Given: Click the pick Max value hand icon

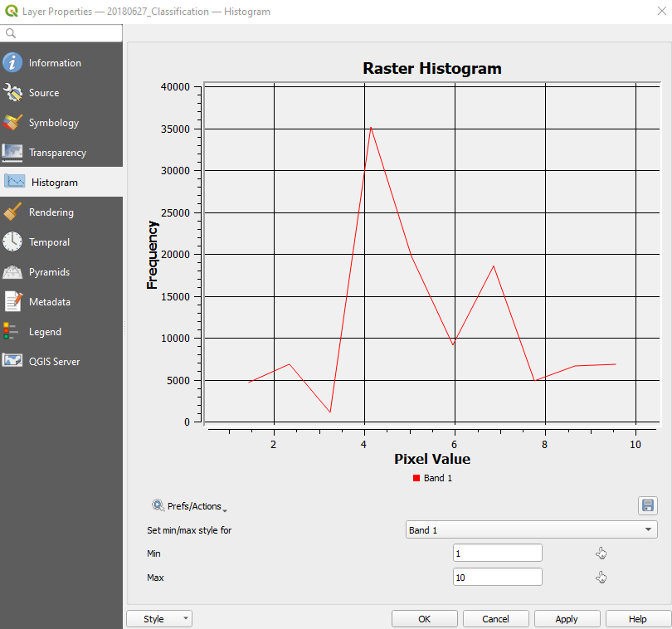Looking at the screenshot, I should point(601,578).
